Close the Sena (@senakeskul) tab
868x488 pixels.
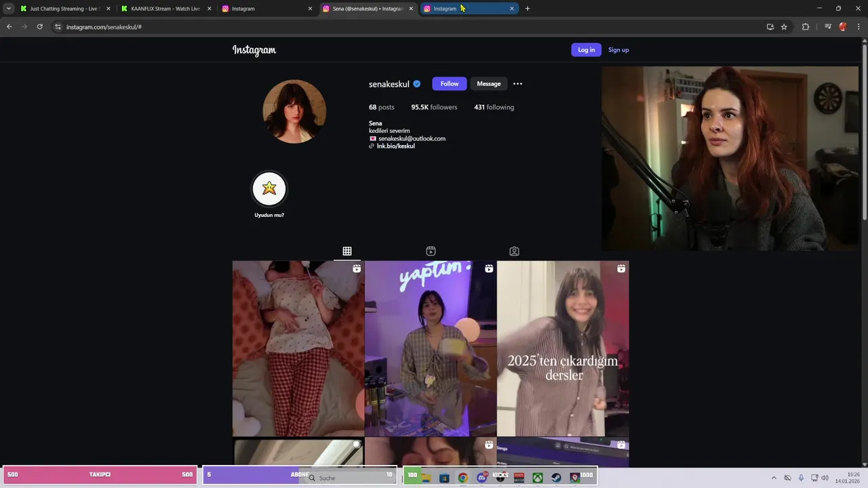pos(411,9)
